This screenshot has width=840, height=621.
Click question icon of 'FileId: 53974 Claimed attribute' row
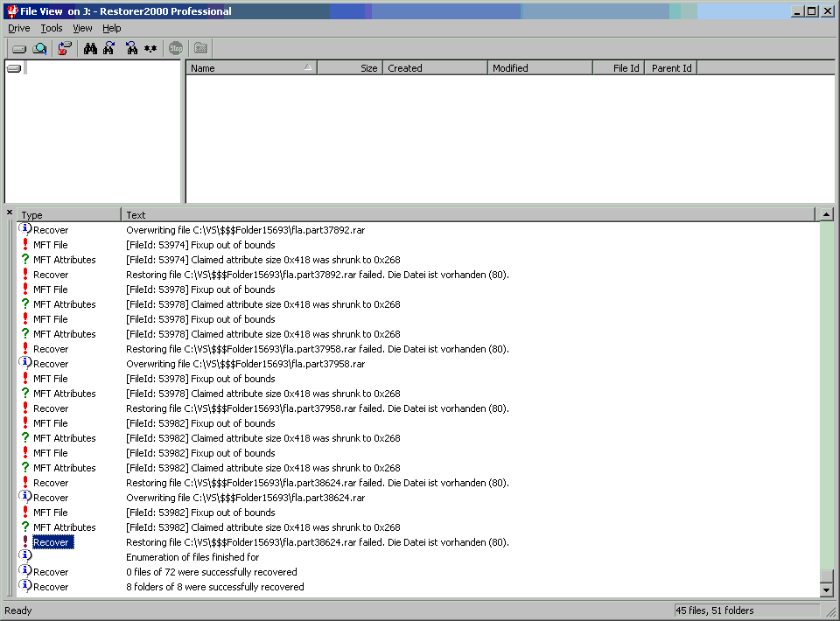[x=25, y=260]
